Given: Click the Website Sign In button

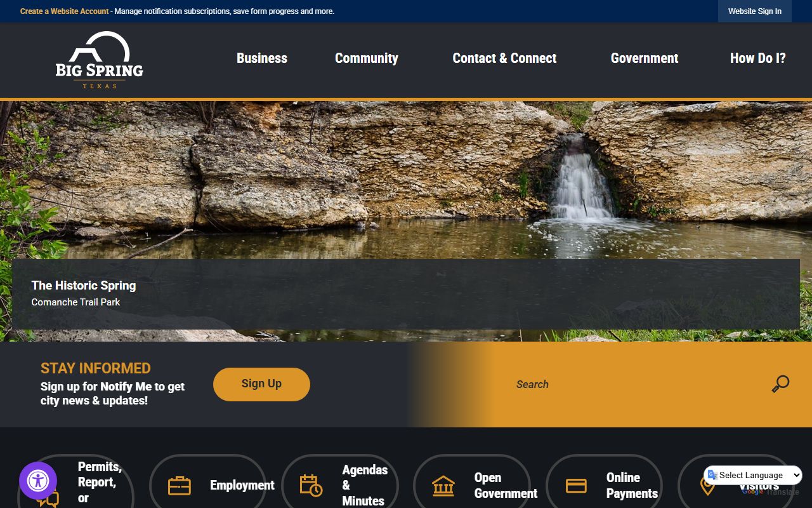Looking at the screenshot, I should [x=755, y=11].
